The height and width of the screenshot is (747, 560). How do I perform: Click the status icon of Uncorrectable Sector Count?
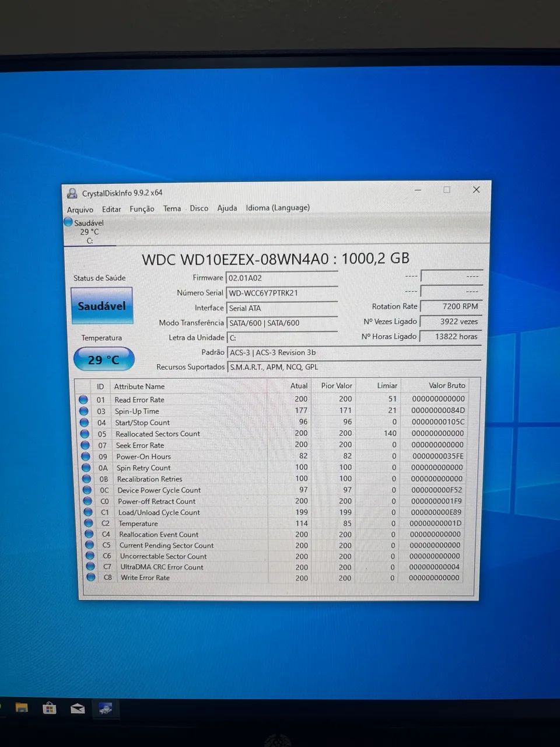90,556
